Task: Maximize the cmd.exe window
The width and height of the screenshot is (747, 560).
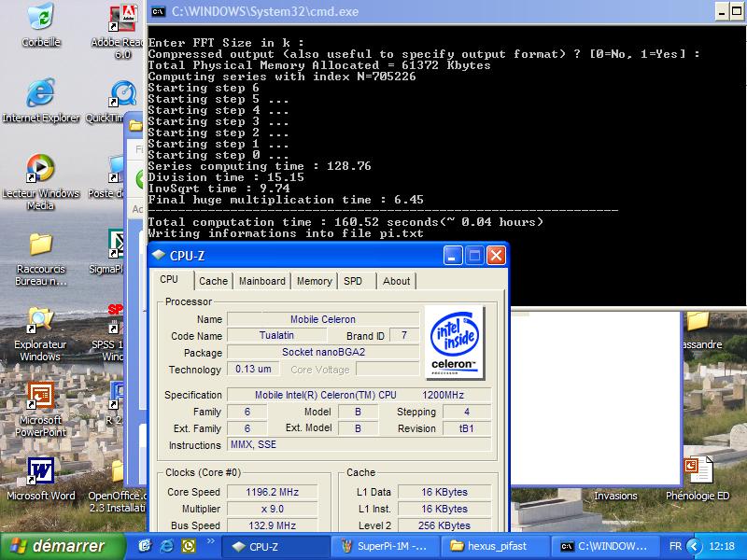Action: coord(737,12)
